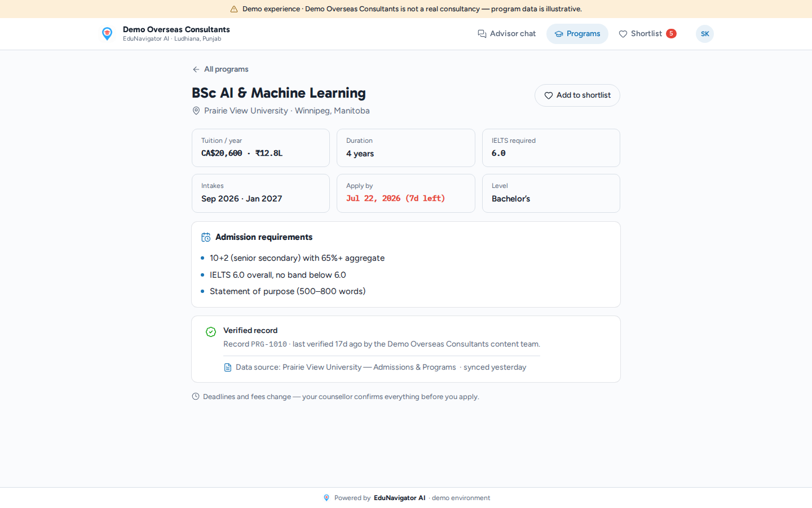The height and width of the screenshot is (508, 812).
Task: Click the Advisor chat speech bubble icon
Action: [x=482, y=34]
